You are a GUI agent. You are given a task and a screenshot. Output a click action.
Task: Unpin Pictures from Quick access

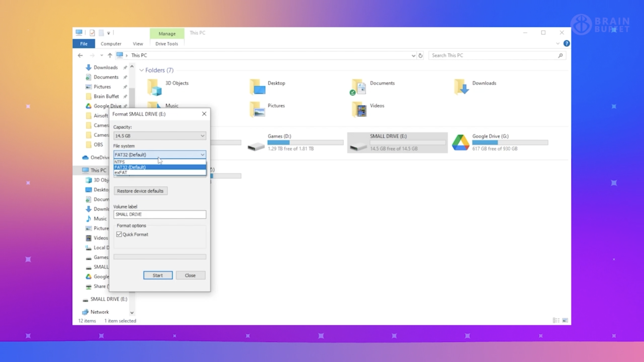click(125, 86)
